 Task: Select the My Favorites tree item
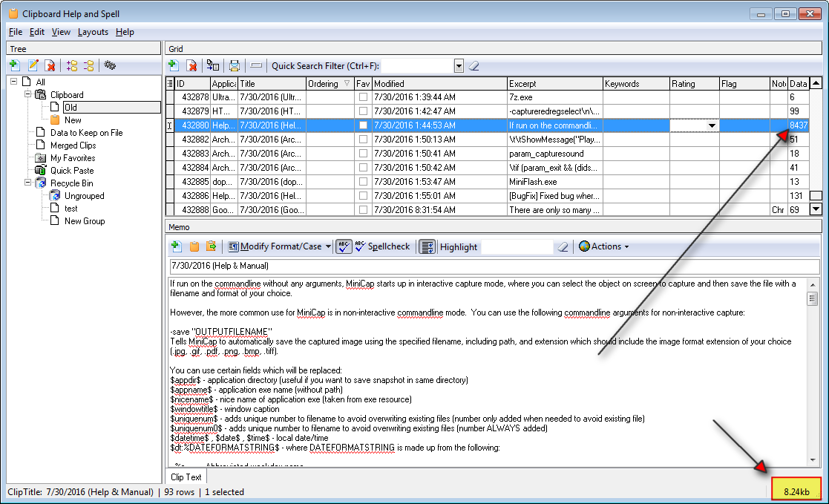pos(73,158)
